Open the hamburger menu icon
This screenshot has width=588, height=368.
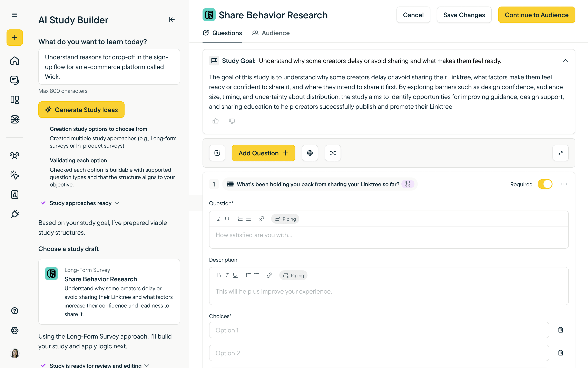[x=14, y=15]
